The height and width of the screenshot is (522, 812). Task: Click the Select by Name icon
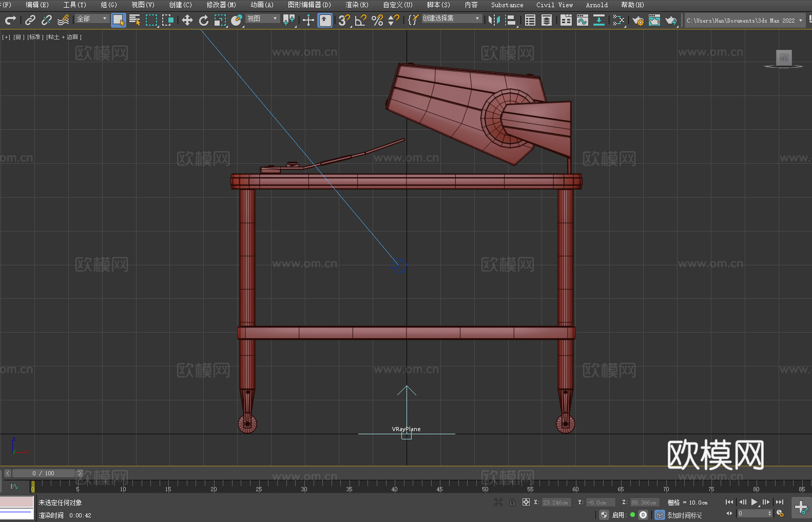(x=134, y=20)
